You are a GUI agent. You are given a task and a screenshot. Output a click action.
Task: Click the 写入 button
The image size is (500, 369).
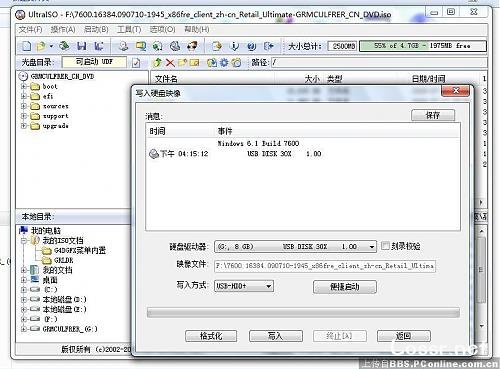(x=276, y=336)
